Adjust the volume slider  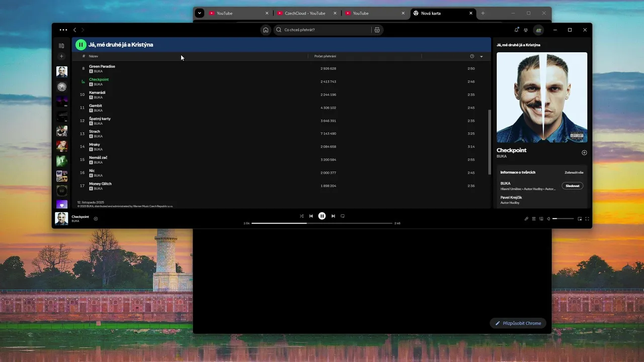tap(563, 219)
